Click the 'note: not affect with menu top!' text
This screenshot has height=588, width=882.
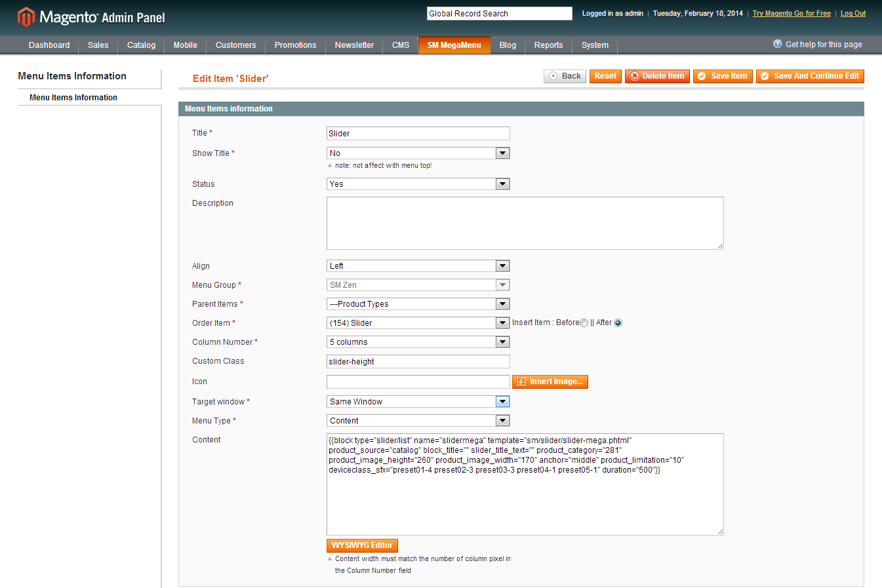click(384, 166)
